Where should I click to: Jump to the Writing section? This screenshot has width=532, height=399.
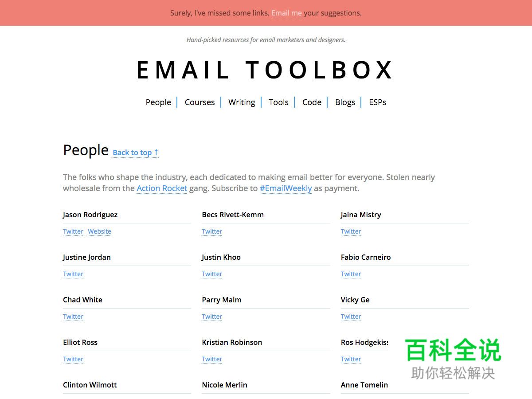coord(242,102)
